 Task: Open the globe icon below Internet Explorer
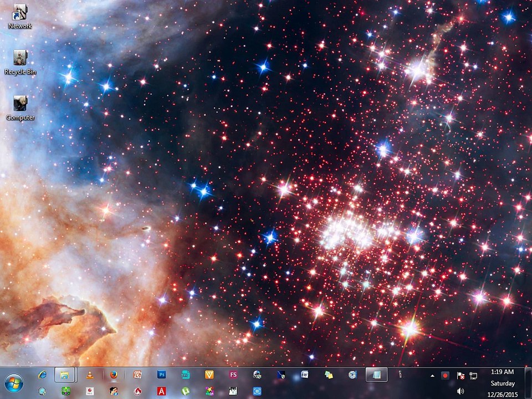43,391
